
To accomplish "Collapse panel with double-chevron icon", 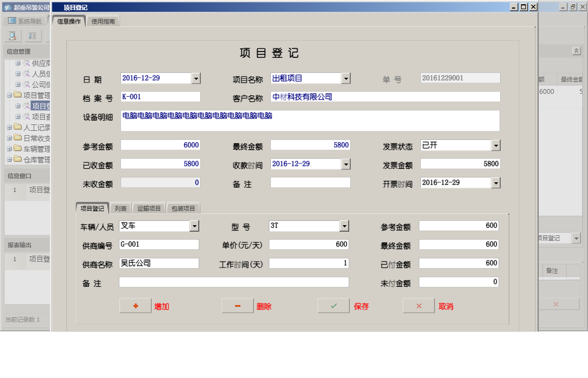I will click(576, 50).
